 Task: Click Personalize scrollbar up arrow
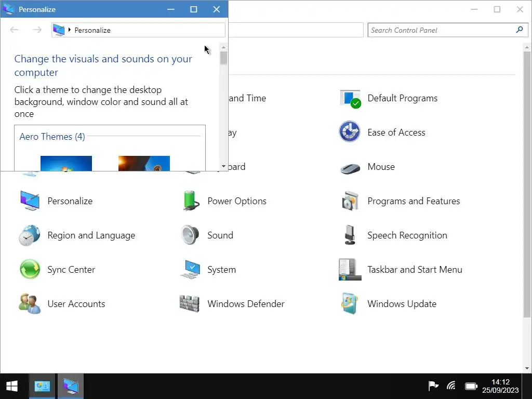(x=223, y=47)
